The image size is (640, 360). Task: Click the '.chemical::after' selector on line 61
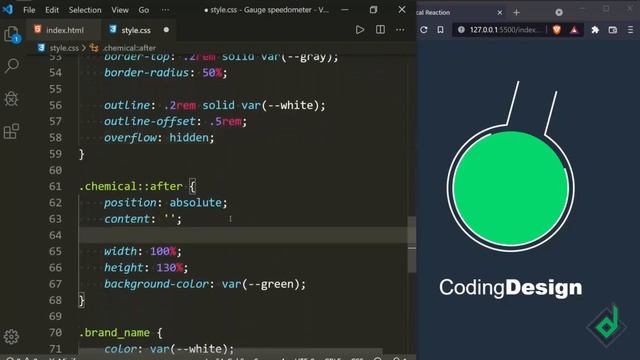pos(131,187)
